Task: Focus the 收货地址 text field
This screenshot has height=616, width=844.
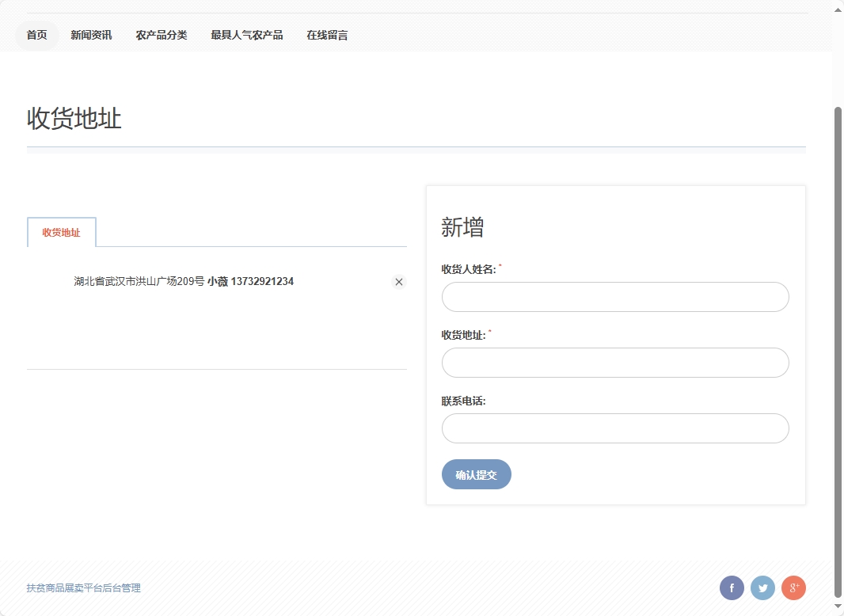Action: tap(615, 362)
